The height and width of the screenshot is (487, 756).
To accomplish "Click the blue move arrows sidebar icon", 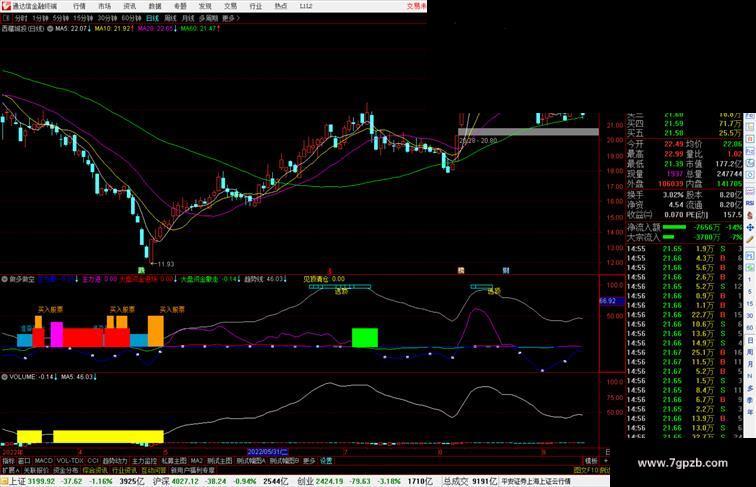I will (x=750, y=228).
